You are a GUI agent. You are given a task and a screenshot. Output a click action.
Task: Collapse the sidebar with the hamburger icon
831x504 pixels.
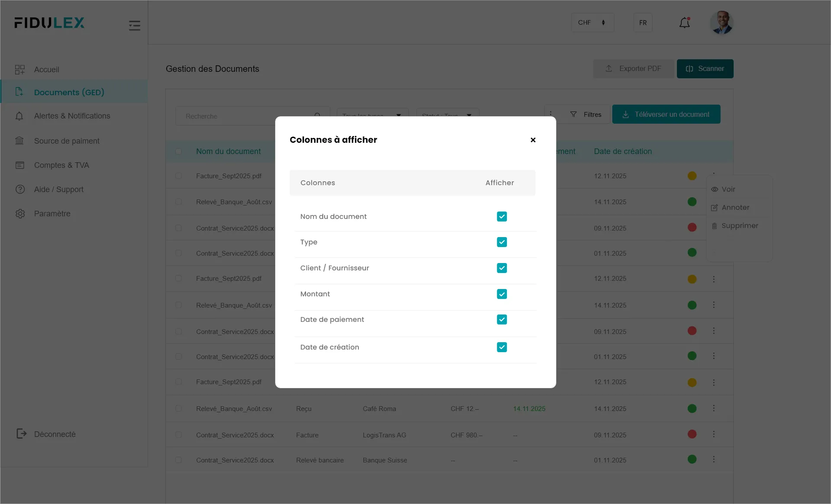pyautogui.click(x=134, y=26)
